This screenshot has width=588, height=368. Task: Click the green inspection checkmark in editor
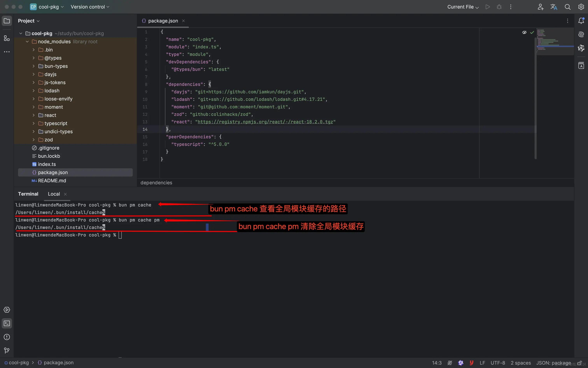(532, 32)
